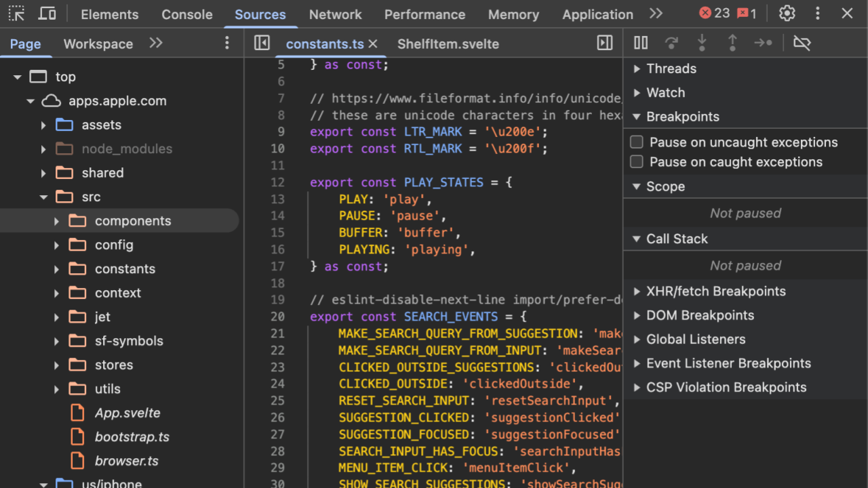Toggle the device toolbar icon
The image size is (868, 488).
click(47, 14)
